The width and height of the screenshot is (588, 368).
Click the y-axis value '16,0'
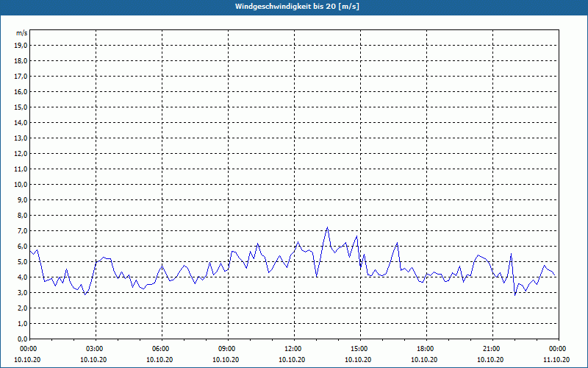click(22, 91)
